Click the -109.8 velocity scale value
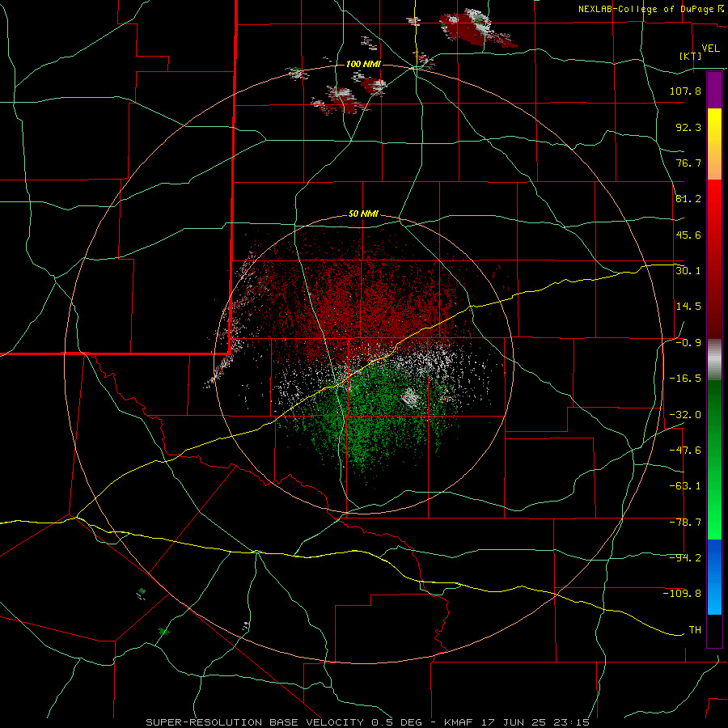 (682, 594)
